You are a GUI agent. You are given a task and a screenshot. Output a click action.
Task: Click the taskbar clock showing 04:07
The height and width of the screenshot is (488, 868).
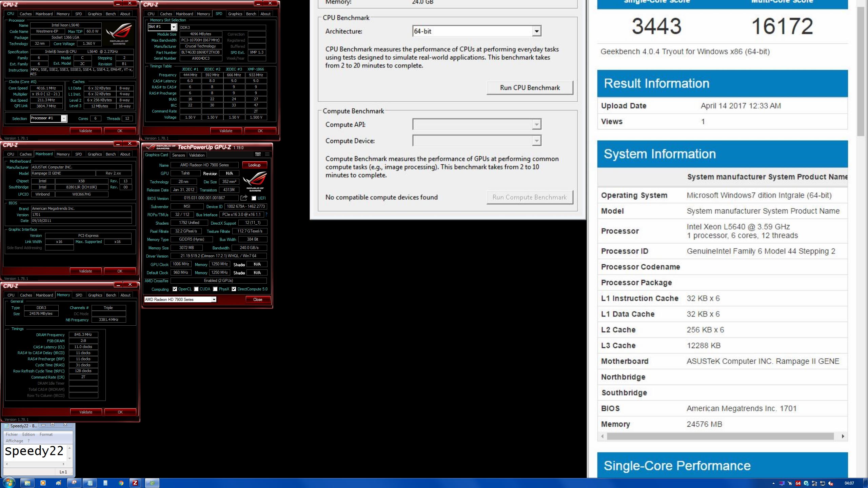849,483
